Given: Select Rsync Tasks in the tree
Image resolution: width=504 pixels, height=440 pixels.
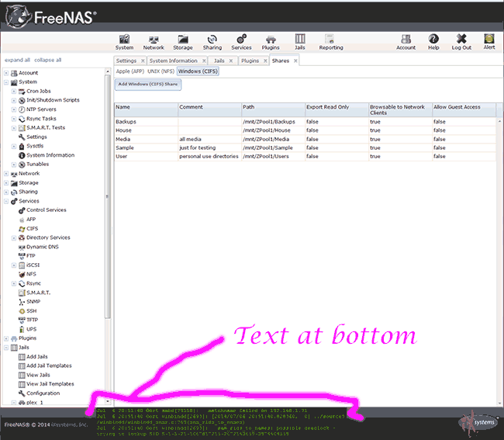Looking at the screenshot, I should 41,119.
